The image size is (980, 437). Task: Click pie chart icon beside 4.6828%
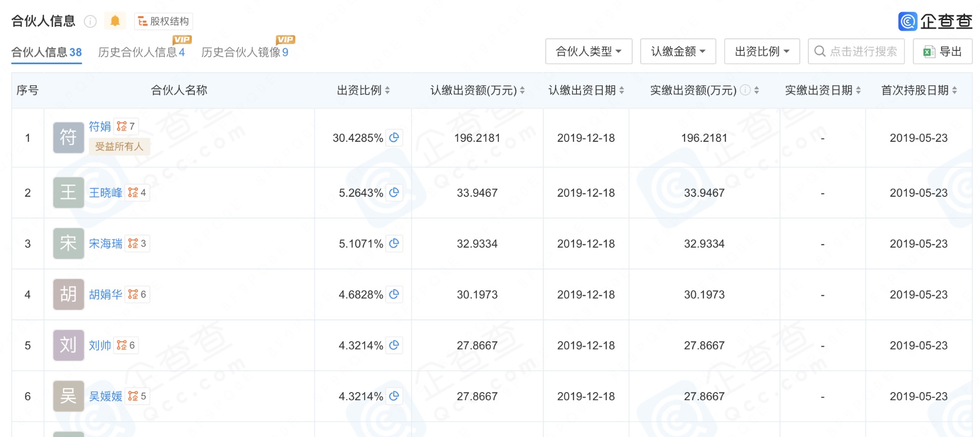point(394,294)
